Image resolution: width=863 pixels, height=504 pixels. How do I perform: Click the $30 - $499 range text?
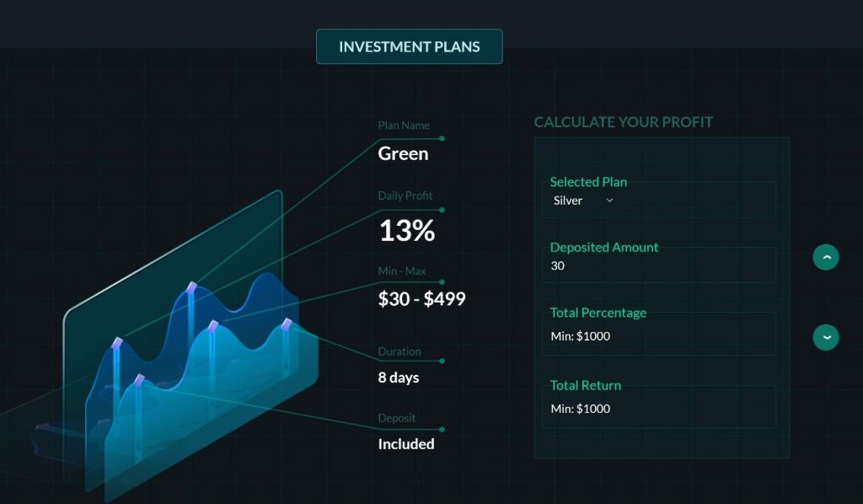[x=421, y=298]
